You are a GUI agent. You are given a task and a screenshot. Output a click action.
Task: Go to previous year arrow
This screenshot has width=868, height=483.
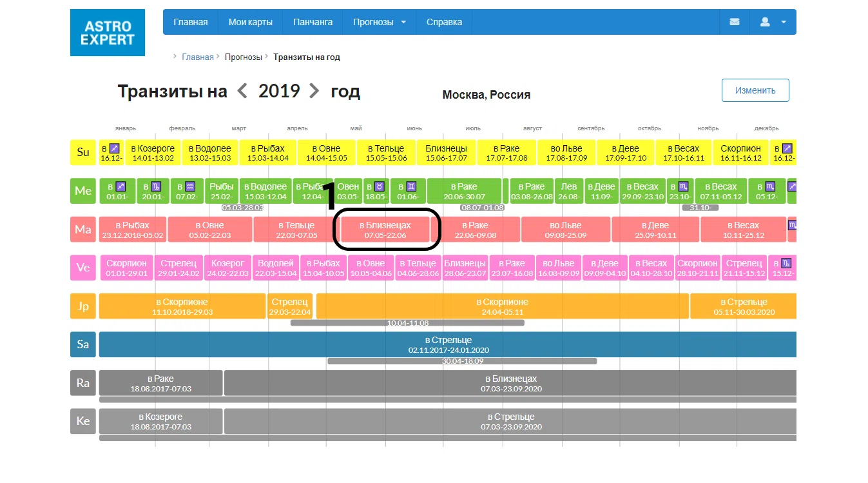tap(242, 91)
